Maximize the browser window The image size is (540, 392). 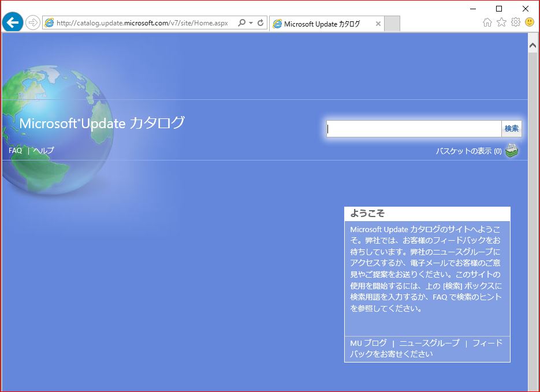pyautogui.click(x=499, y=9)
